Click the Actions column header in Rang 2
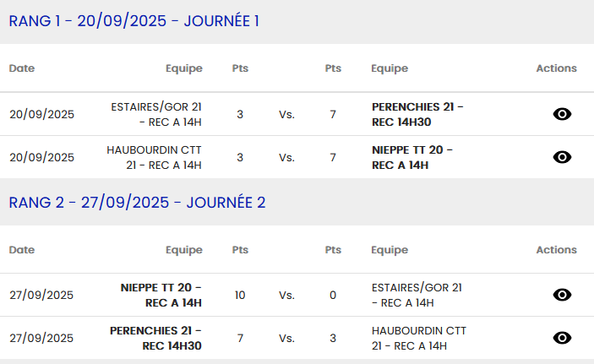The width and height of the screenshot is (594, 364). click(x=556, y=250)
